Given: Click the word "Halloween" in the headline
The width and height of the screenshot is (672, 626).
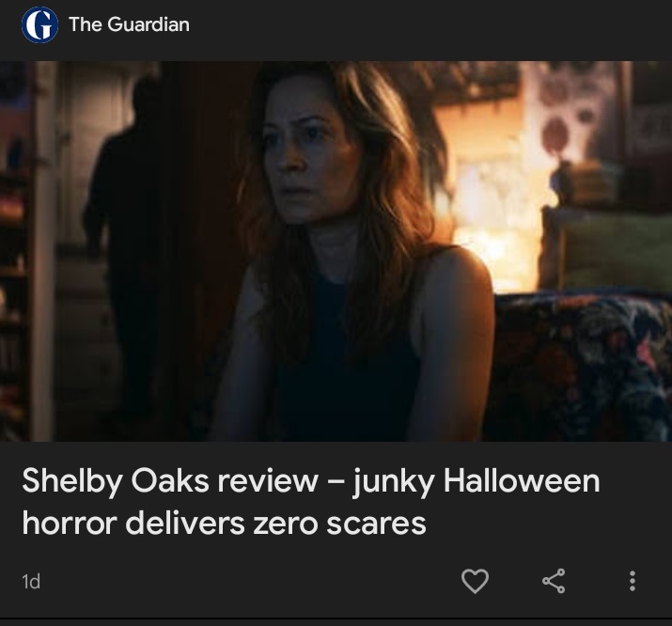Looking at the screenshot, I should tap(522, 480).
